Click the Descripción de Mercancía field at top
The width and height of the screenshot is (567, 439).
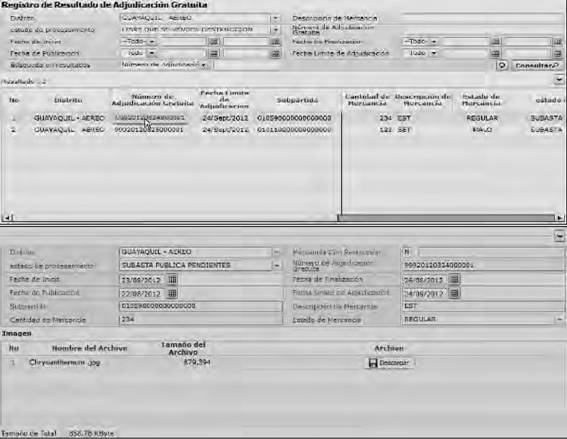pyautogui.click(x=482, y=18)
